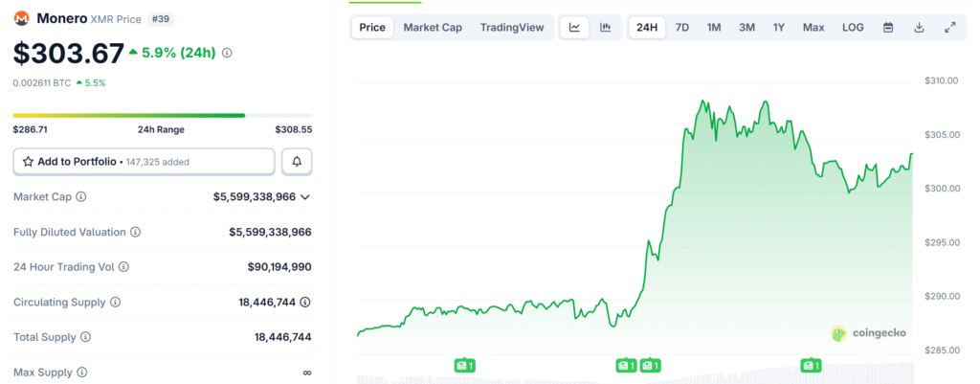
Task: Select the 7D time range
Action: tap(681, 28)
